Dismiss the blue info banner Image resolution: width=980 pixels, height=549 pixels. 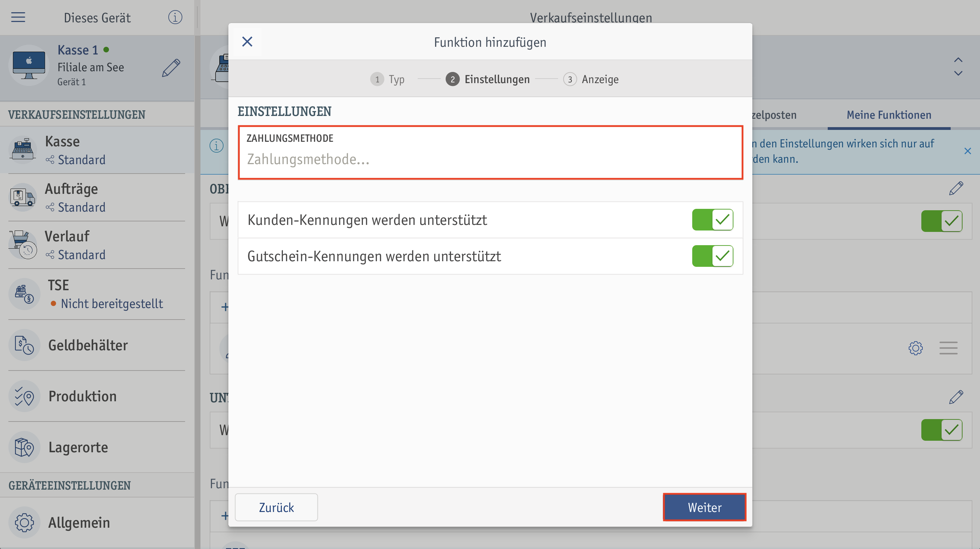pyautogui.click(x=967, y=151)
